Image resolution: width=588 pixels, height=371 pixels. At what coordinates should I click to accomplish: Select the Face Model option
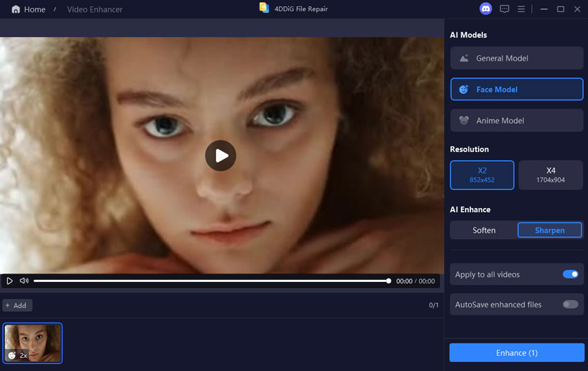pos(517,90)
